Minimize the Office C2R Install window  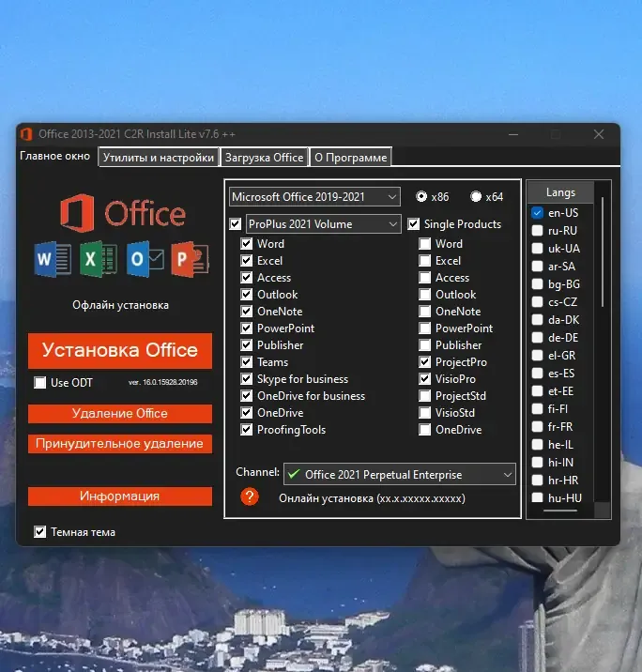513,134
